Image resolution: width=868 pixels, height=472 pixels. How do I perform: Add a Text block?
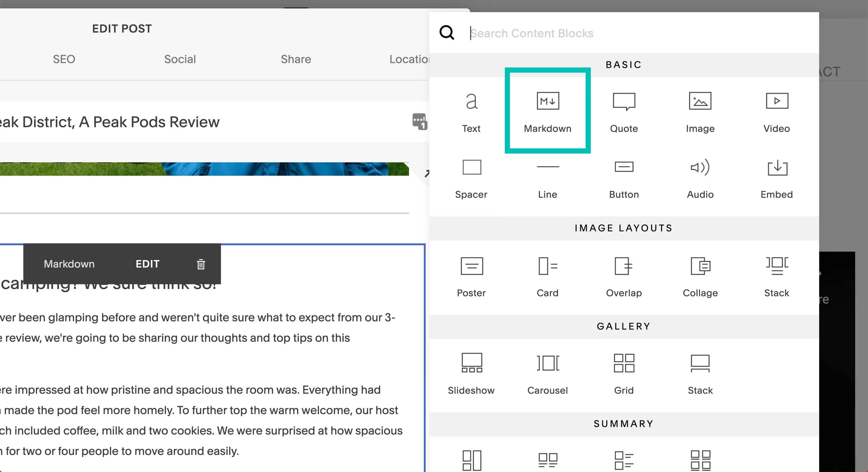471,112
